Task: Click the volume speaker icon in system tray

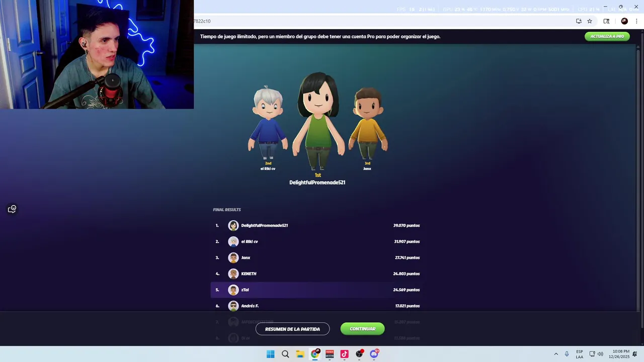Action: pyautogui.click(x=600, y=354)
